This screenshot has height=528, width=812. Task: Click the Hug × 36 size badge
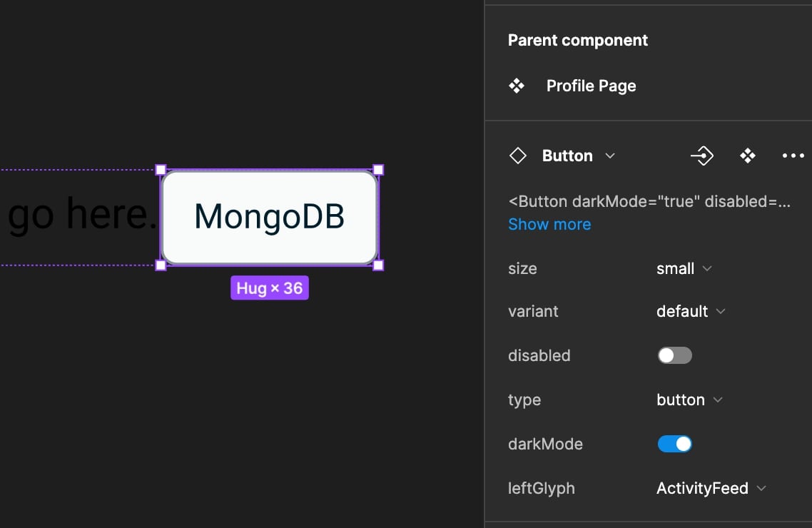270,289
